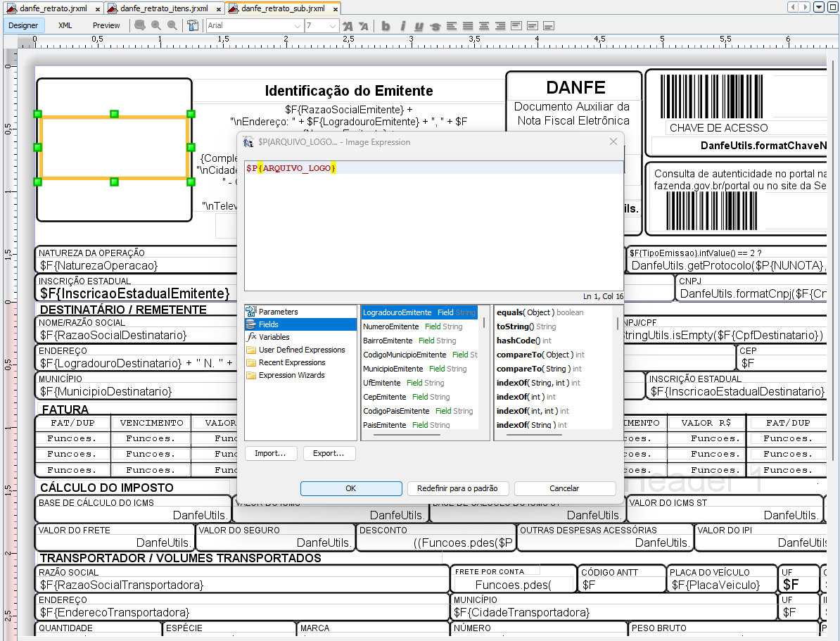Viewport: 840px width, 641px height.
Task: Select Variables in the expression tree
Action: click(x=274, y=337)
